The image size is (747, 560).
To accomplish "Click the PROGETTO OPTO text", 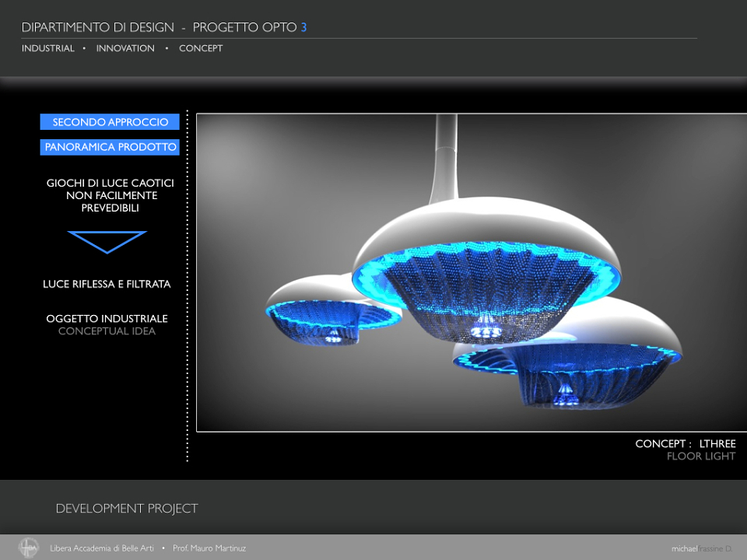I will click(244, 27).
